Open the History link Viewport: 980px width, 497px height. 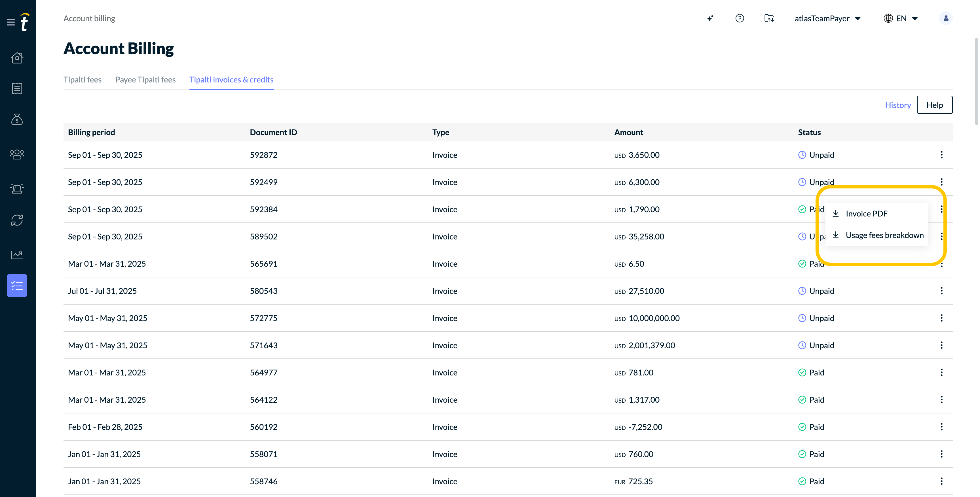898,105
